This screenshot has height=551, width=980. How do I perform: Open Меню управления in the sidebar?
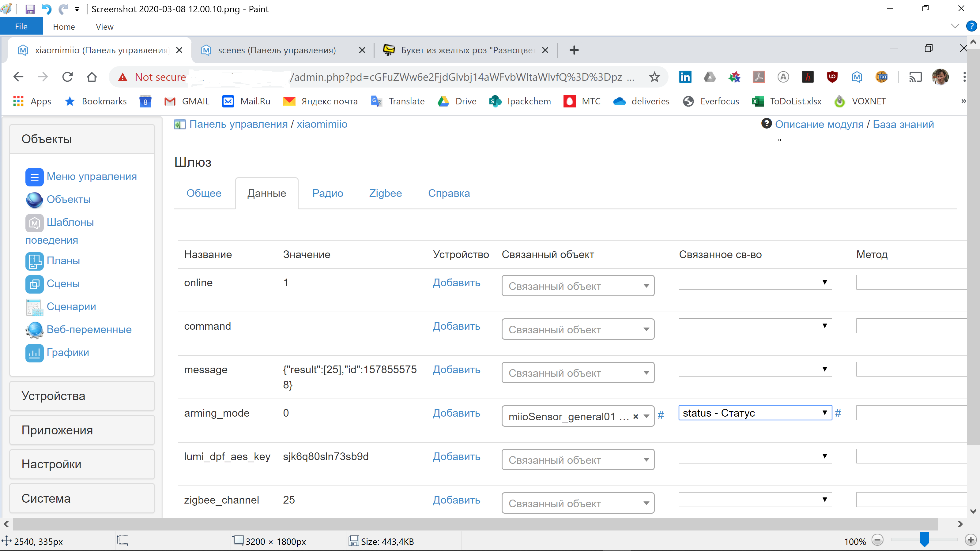coord(92,176)
